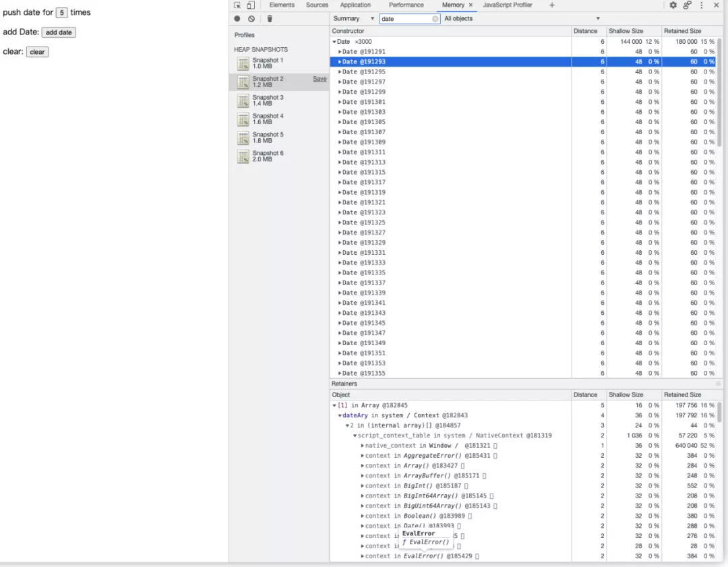Click the take heap snapshot record button
The image size is (728, 567).
pyautogui.click(x=237, y=19)
